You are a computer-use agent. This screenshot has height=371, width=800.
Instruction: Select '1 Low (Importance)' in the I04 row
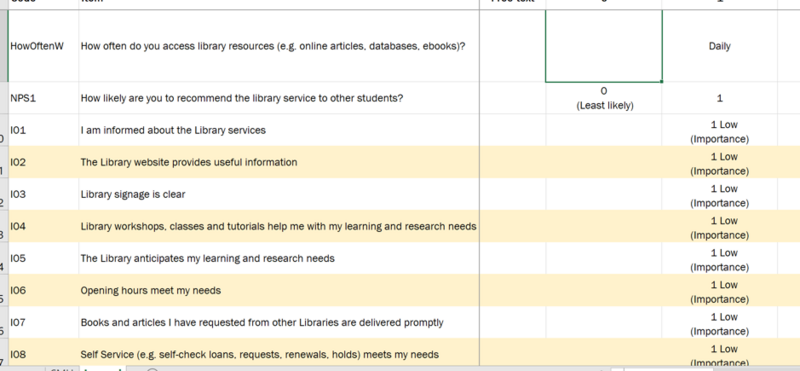719,228
